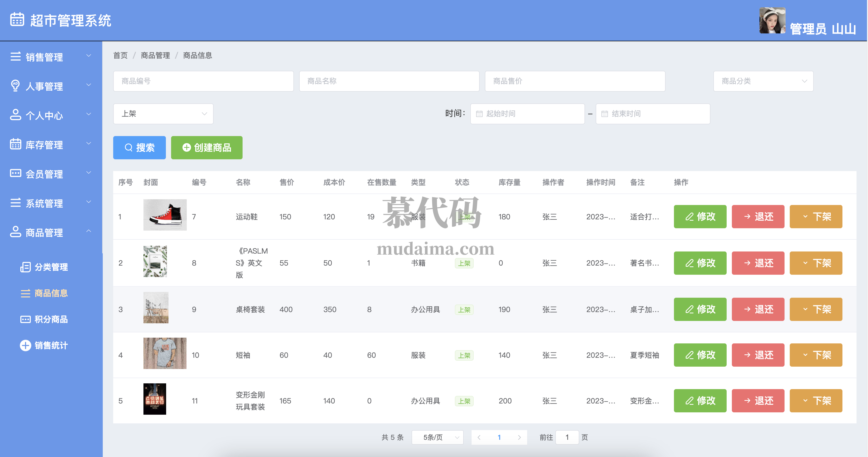Click the calendar icon in 起始时间 field
Image resolution: width=868 pixels, height=457 pixels.
(x=479, y=114)
